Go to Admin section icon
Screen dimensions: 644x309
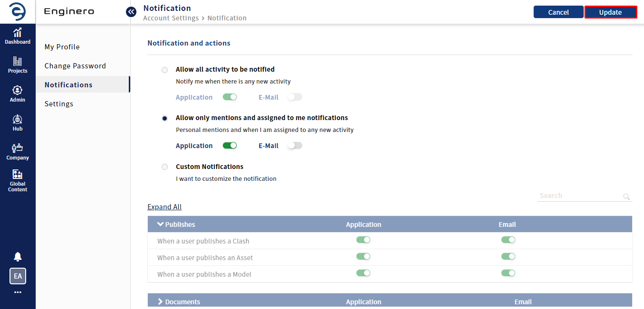pos(18,91)
